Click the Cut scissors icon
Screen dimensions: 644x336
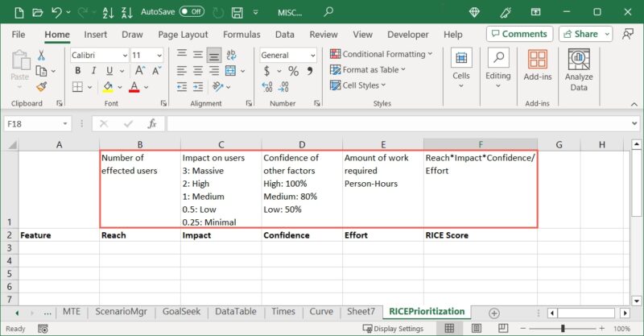(41, 55)
